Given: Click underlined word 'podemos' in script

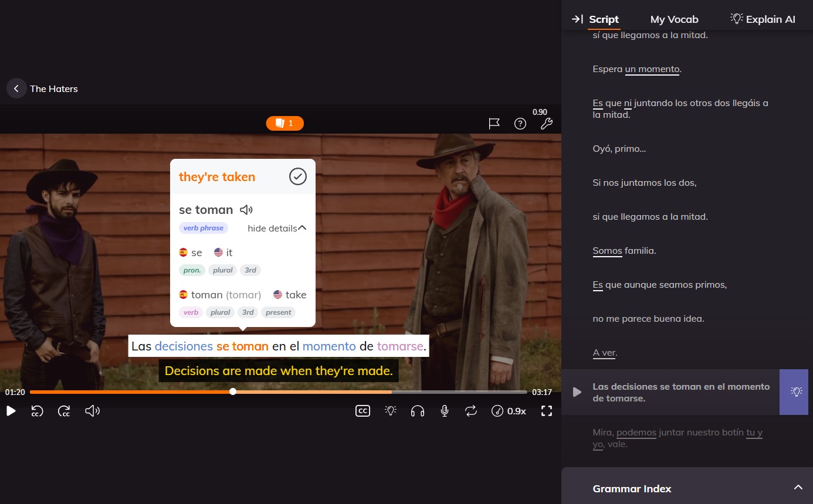Looking at the screenshot, I should coord(636,433).
